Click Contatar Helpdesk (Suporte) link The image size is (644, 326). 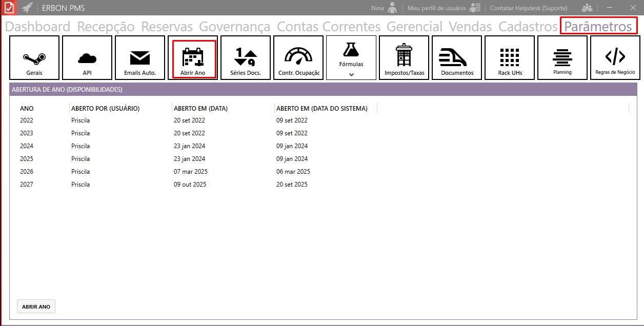[x=529, y=8]
